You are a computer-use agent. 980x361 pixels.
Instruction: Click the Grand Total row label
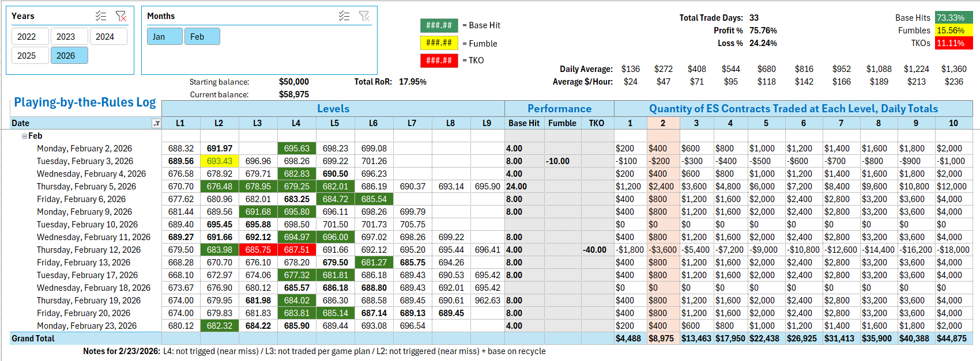[33, 339]
